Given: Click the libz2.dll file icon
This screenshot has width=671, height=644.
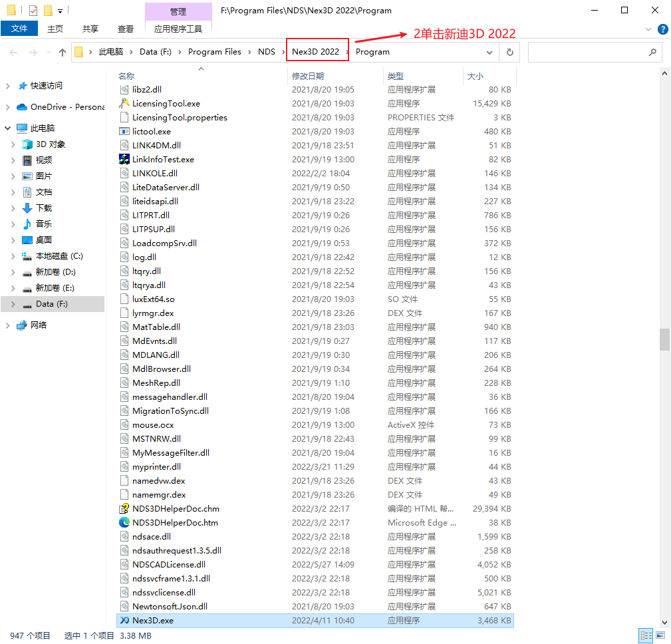Looking at the screenshot, I should [x=124, y=90].
